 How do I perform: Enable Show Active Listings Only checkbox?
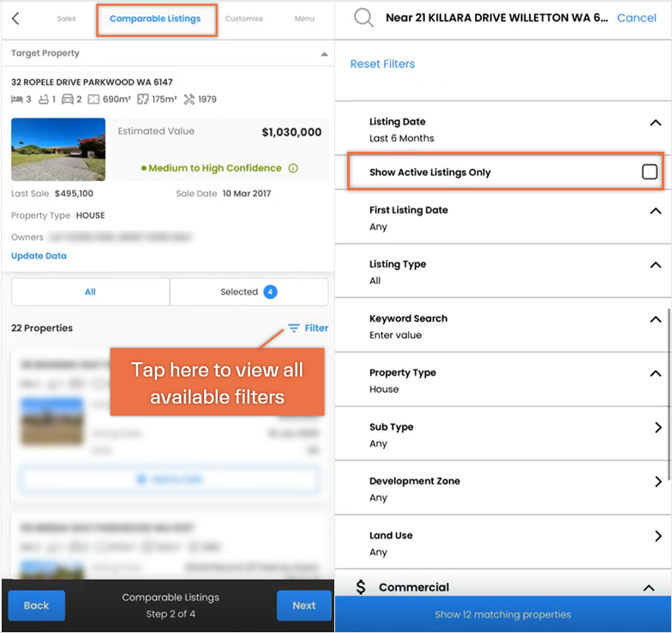point(650,172)
